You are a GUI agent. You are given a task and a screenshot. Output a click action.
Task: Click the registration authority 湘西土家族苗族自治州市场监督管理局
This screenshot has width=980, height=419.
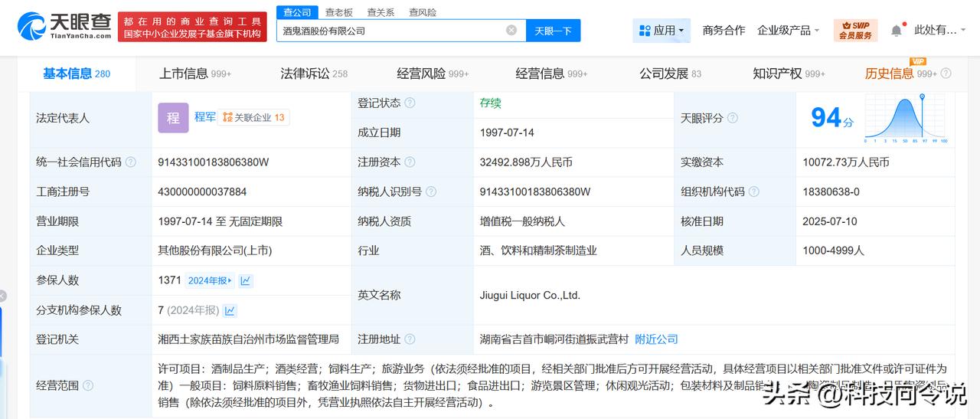[x=248, y=339]
